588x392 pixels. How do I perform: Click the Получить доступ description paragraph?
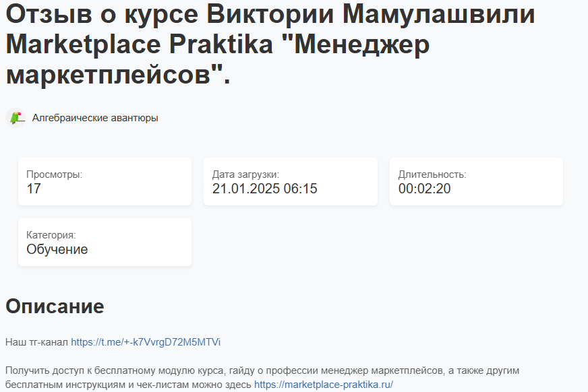coord(262,377)
